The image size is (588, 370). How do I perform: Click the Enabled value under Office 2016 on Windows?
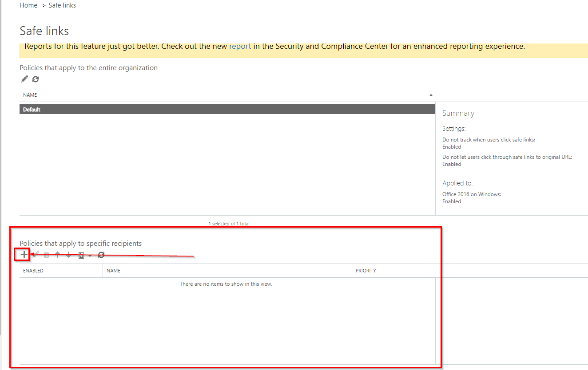[x=451, y=201]
